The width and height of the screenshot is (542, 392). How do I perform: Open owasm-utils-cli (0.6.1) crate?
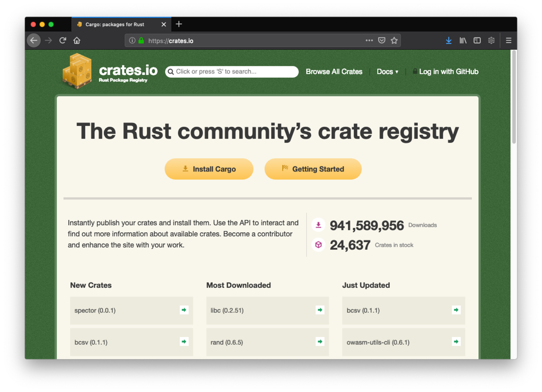(x=404, y=342)
